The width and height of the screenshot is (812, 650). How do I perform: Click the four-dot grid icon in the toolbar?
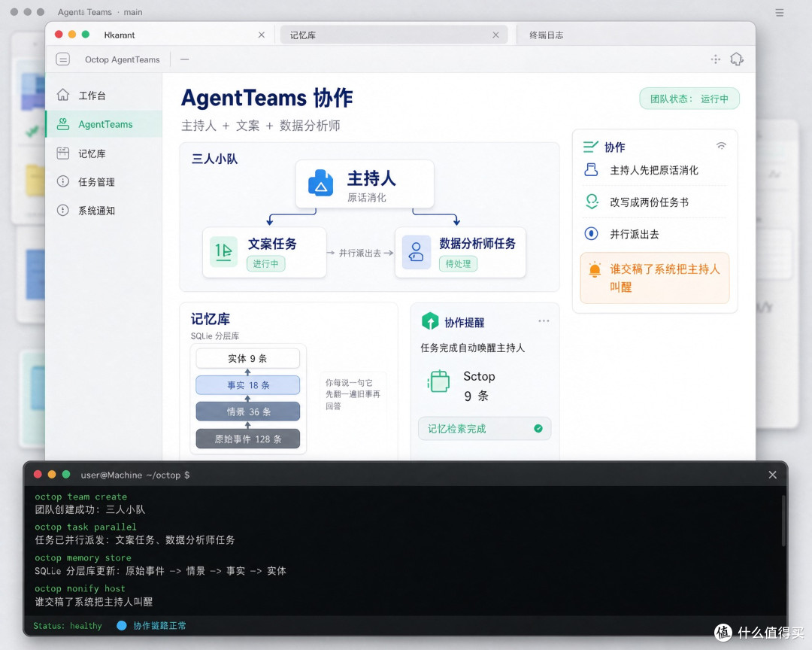click(x=716, y=59)
